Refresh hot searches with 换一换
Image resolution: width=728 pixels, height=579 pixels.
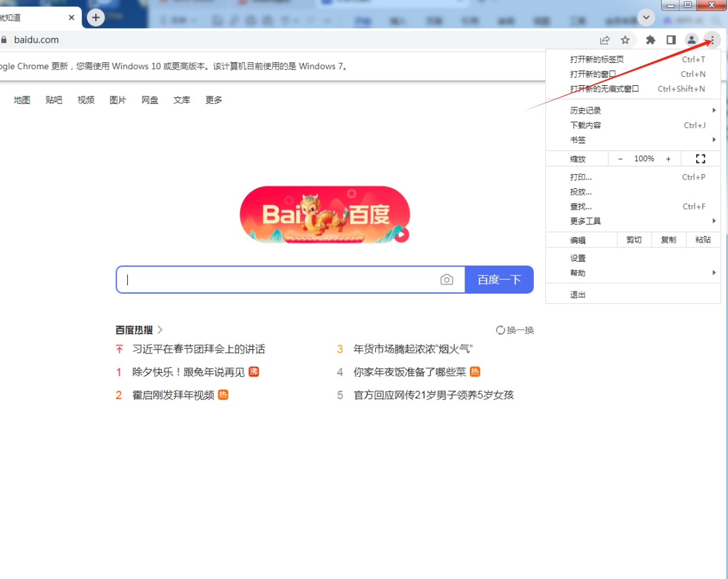[514, 330]
